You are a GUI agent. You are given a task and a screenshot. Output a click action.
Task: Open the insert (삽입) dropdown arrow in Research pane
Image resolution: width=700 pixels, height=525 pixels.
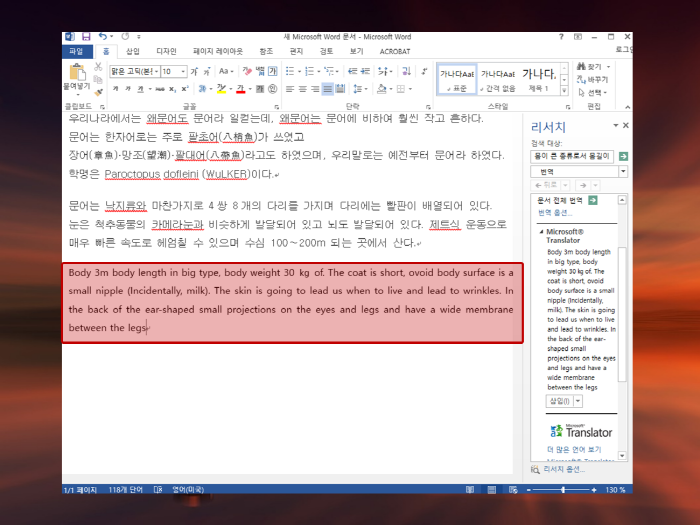tap(578, 401)
